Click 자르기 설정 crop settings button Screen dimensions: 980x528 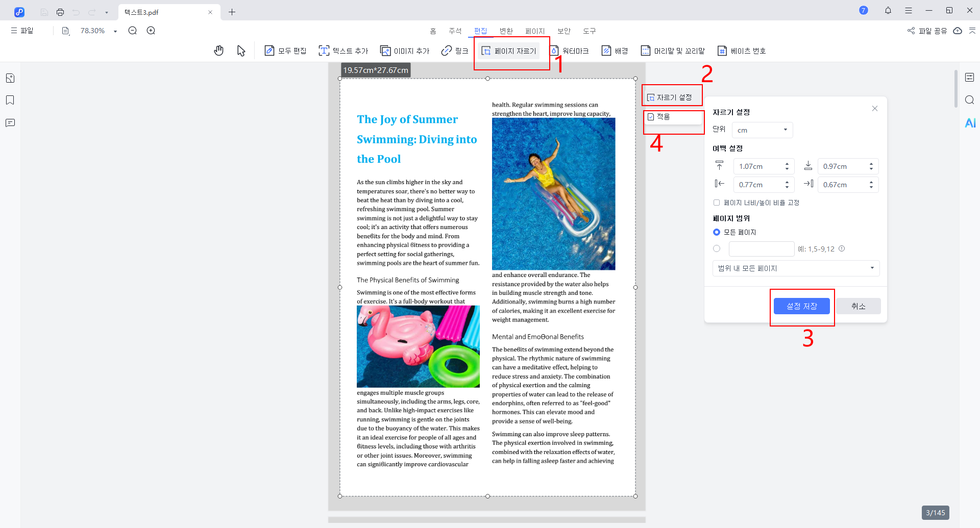(672, 97)
